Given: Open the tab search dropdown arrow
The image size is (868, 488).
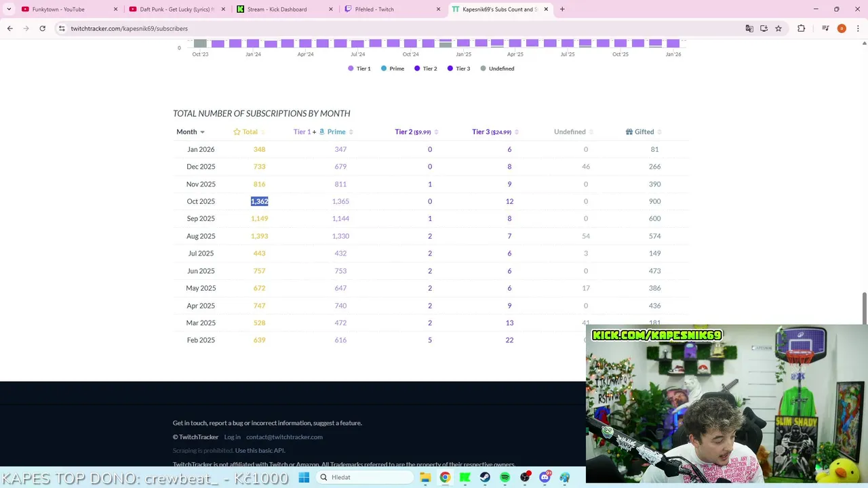Looking at the screenshot, I should 9,9.
